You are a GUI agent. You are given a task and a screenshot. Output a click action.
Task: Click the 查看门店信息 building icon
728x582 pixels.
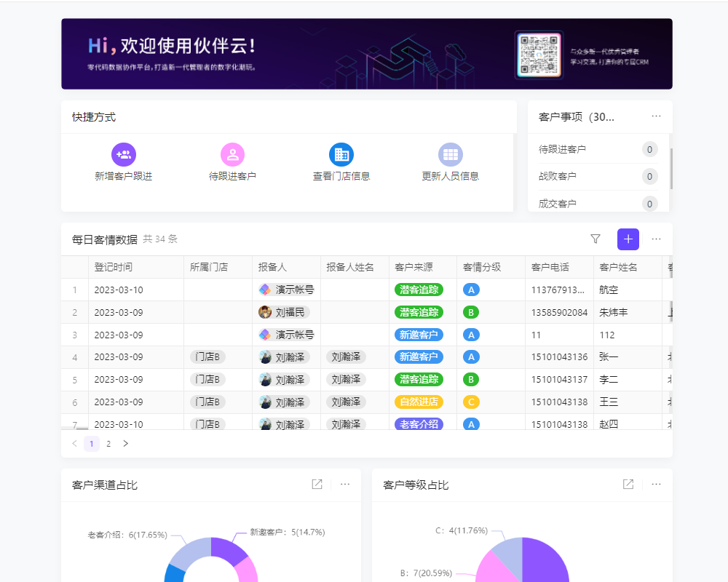341,154
